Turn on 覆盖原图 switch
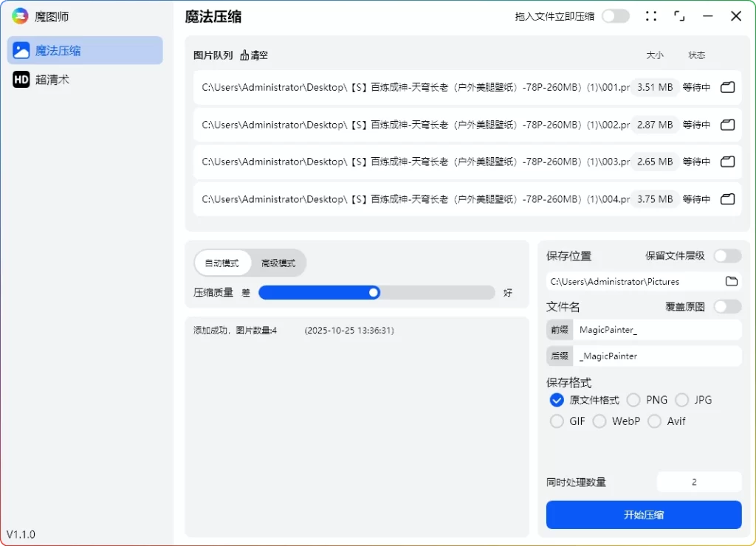 [726, 306]
